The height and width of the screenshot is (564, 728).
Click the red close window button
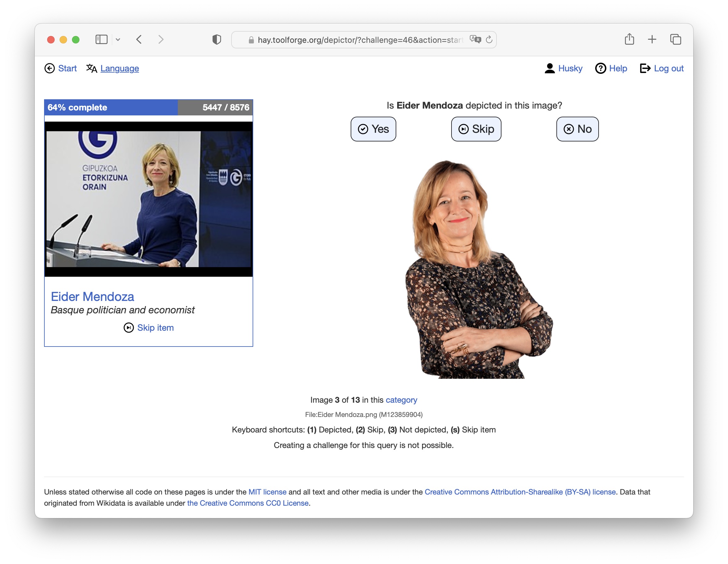[x=51, y=40]
